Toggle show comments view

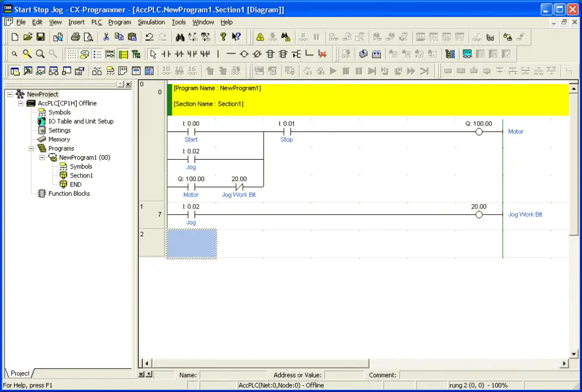point(85,54)
